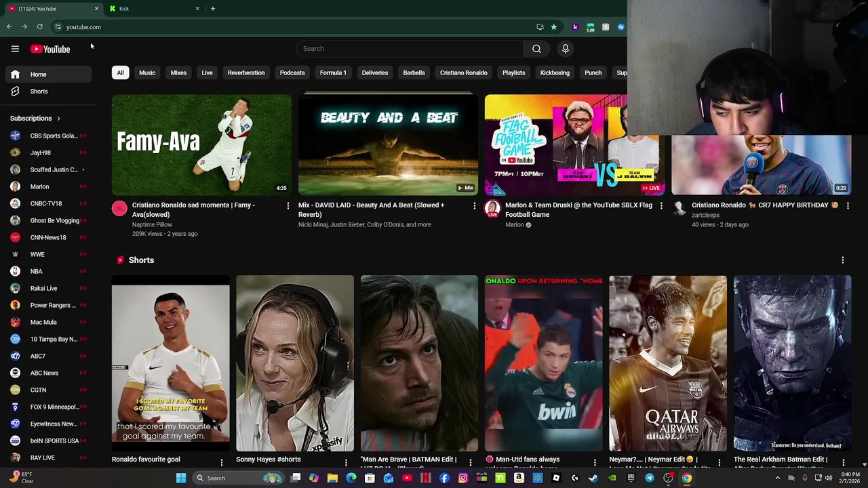Click the Naptime Pillow channel avatar

coord(119,209)
